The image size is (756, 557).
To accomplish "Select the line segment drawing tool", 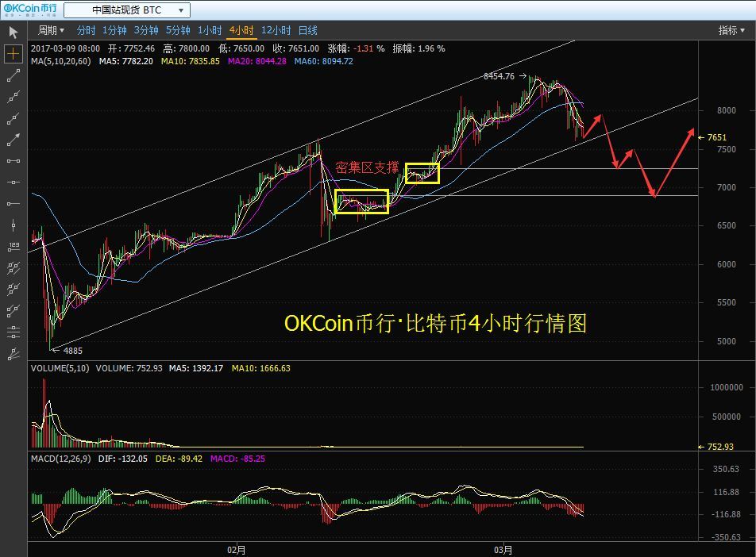I will coord(13,75).
